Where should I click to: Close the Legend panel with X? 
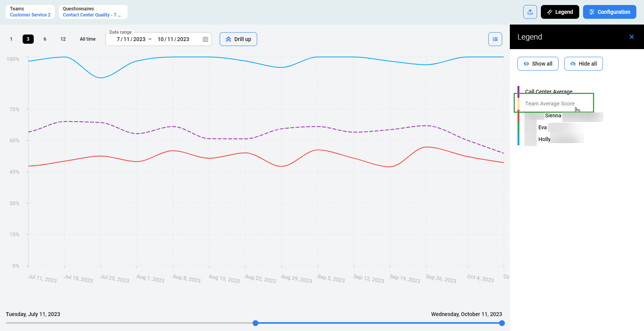[x=631, y=37]
